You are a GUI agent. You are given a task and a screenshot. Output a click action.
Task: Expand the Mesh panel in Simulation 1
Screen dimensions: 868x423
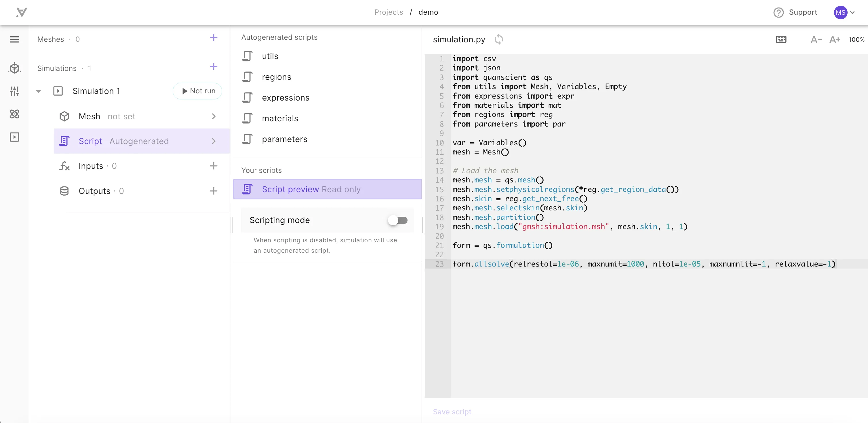[x=215, y=116]
